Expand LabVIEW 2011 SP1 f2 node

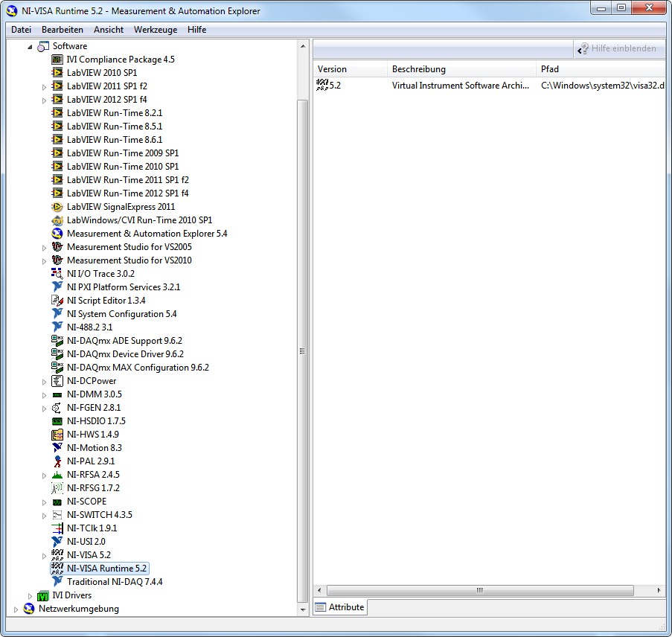pos(44,87)
